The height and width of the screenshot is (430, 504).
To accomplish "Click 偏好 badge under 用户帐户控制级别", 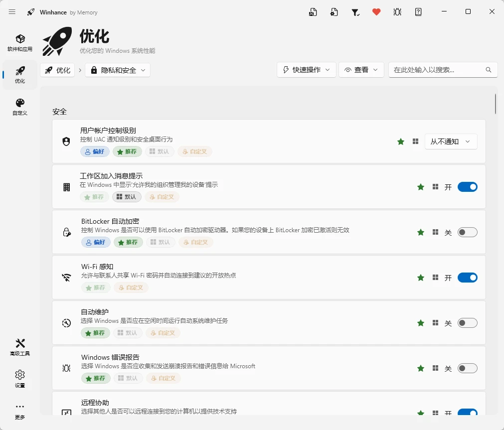I will click(95, 151).
